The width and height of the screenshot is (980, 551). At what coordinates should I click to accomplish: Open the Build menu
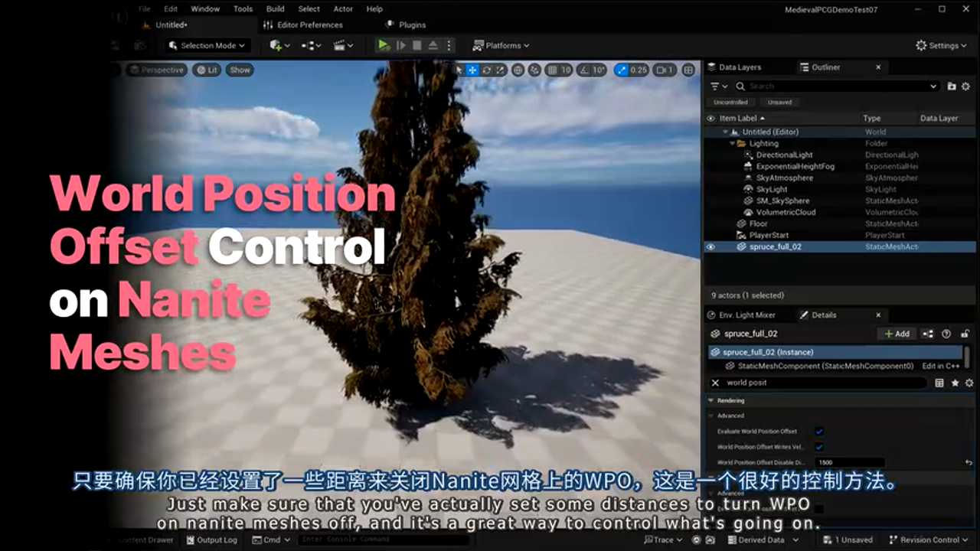(275, 9)
